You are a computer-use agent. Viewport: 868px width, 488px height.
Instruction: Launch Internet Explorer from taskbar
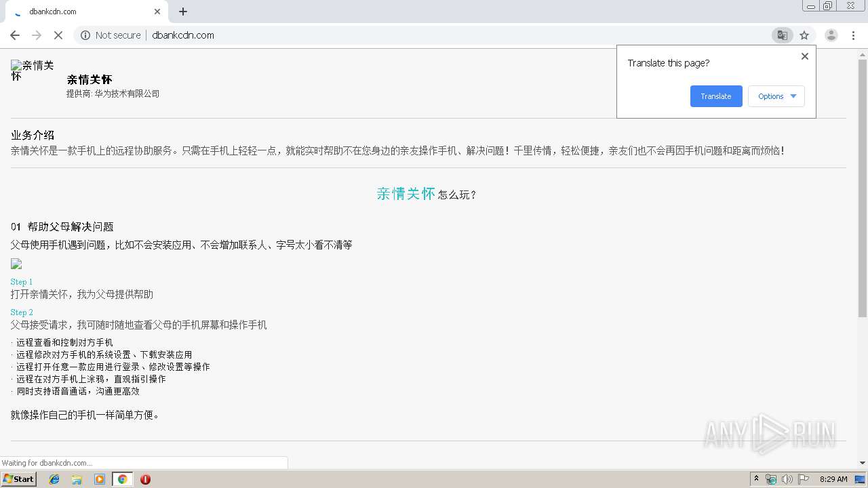54,479
